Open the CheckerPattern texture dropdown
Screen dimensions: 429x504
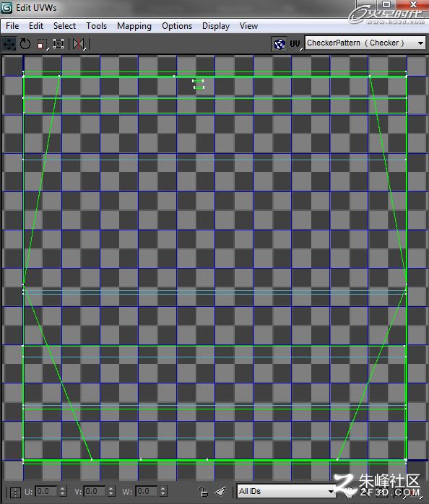[x=365, y=43]
